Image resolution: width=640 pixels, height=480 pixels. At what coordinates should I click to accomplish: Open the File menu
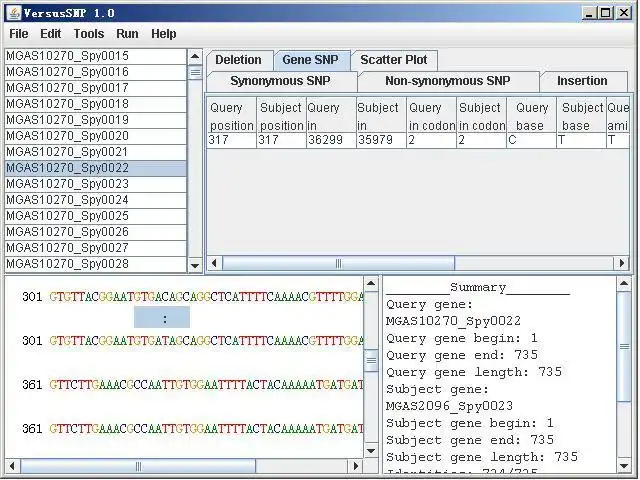click(19, 34)
